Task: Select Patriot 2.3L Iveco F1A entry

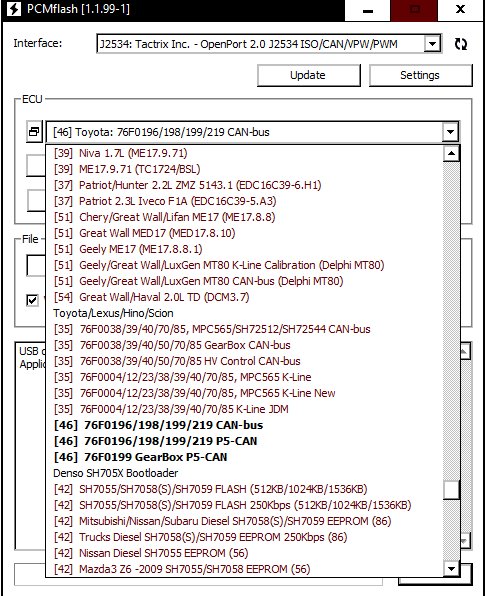Action: tap(244, 201)
